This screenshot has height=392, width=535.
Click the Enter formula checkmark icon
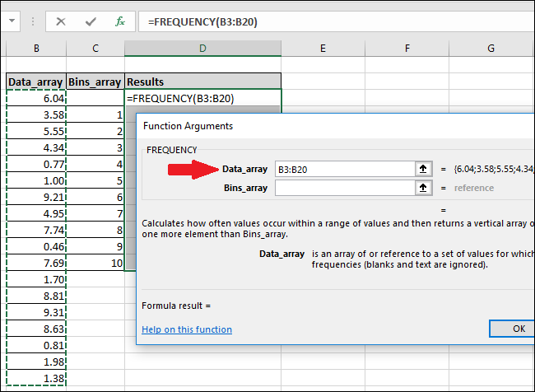click(x=90, y=21)
